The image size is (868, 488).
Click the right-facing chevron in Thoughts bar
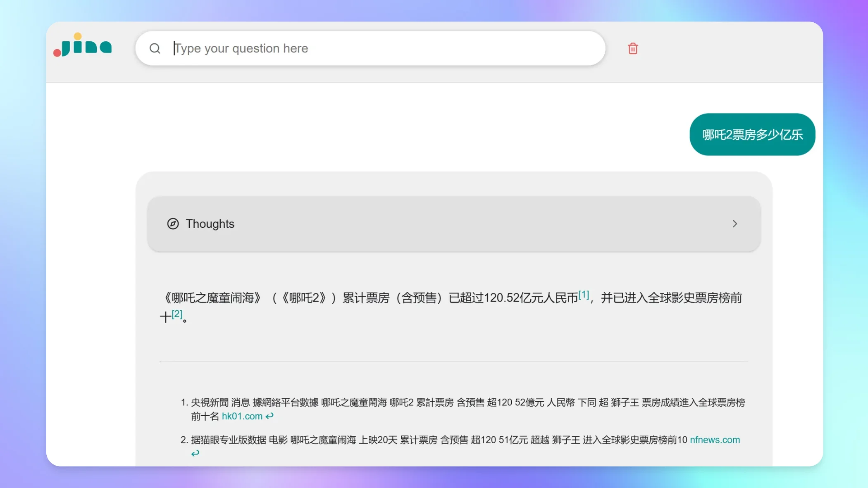click(x=735, y=224)
